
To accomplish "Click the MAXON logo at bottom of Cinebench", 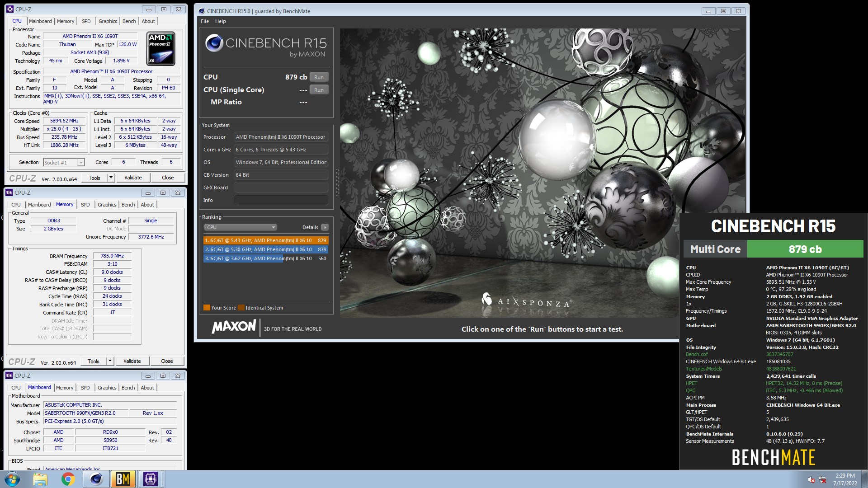I will pos(234,327).
